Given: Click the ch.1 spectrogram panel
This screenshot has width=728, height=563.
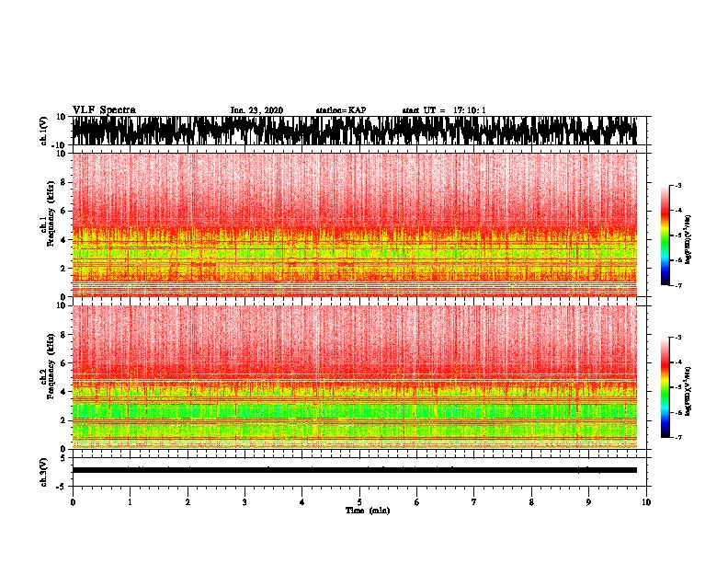Looking at the screenshot, I should 354,224.
